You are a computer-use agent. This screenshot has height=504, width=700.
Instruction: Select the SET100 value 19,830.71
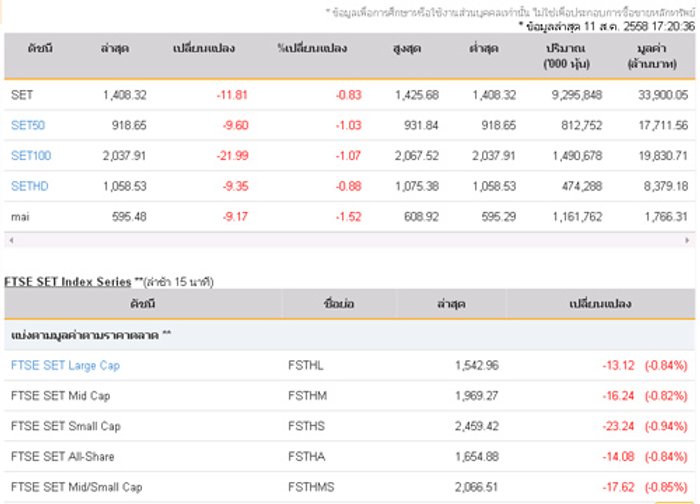[x=663, y=156]
